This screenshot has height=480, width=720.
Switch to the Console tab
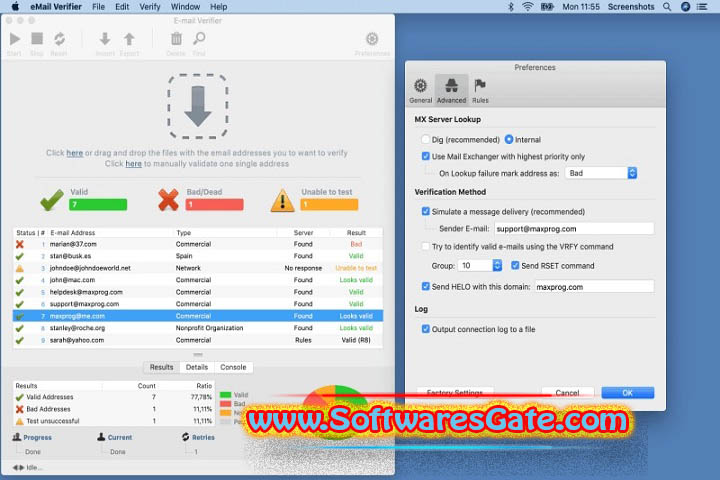233,367
